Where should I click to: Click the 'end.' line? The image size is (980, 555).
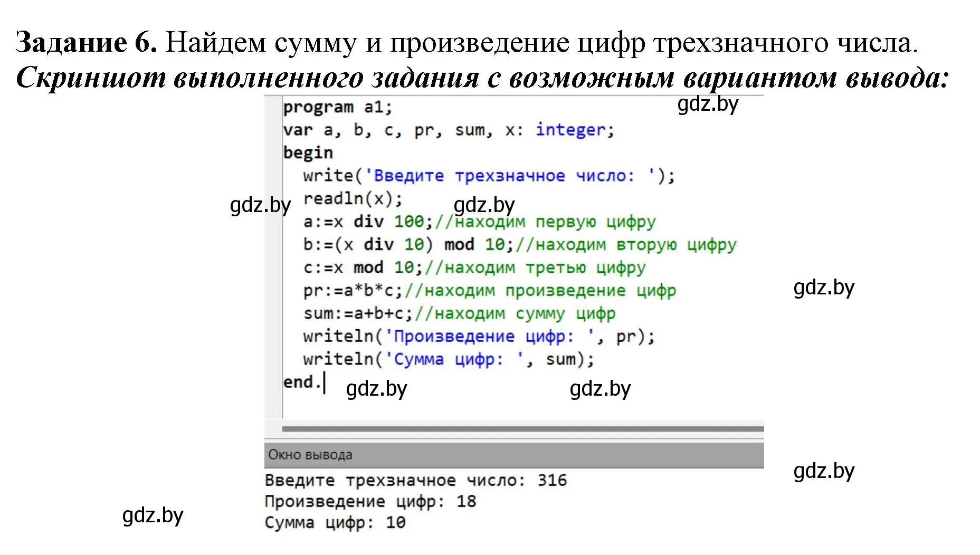point(302,382)
